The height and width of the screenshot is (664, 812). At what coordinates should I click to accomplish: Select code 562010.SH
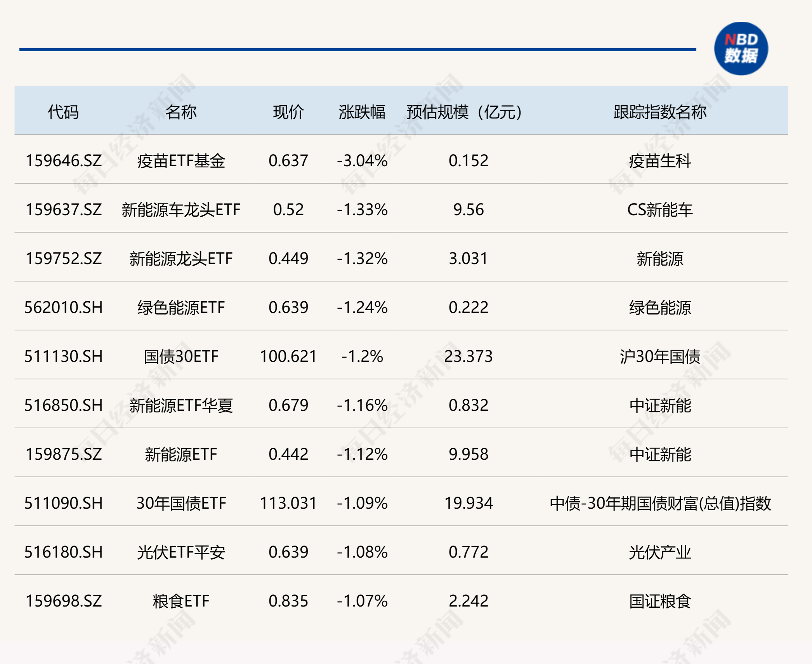[x=63, y=308]
